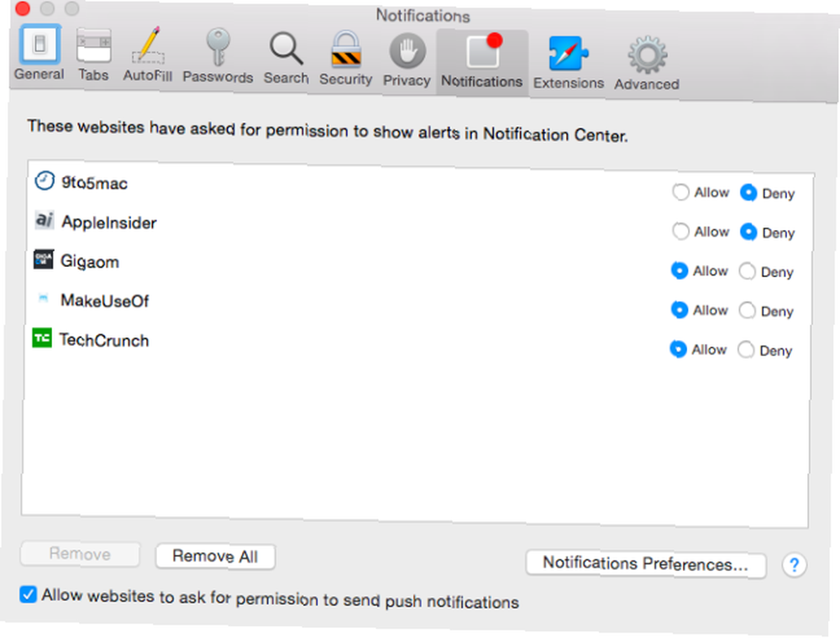This screenshot has width=840, height=638.
Task: Click the Remove button
Action: [80, 554]
